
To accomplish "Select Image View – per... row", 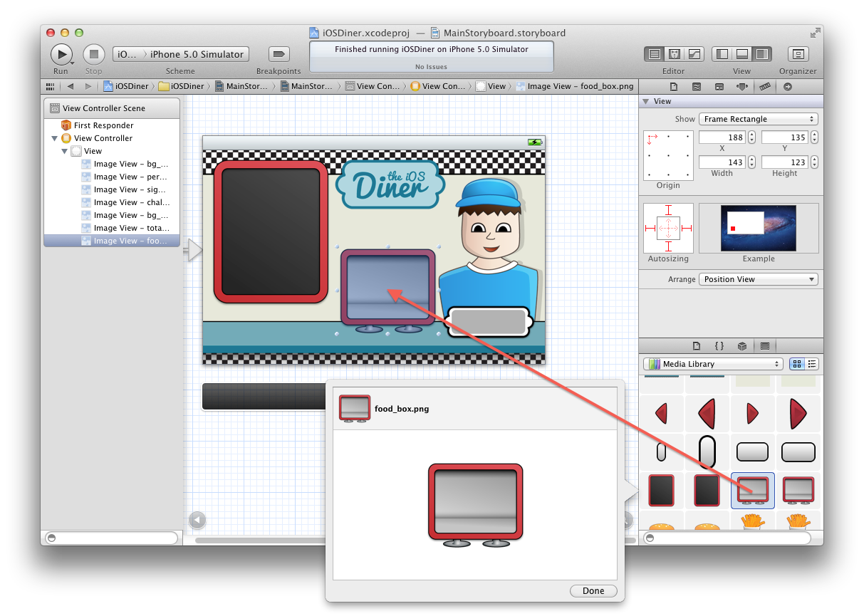I will 112,177.
